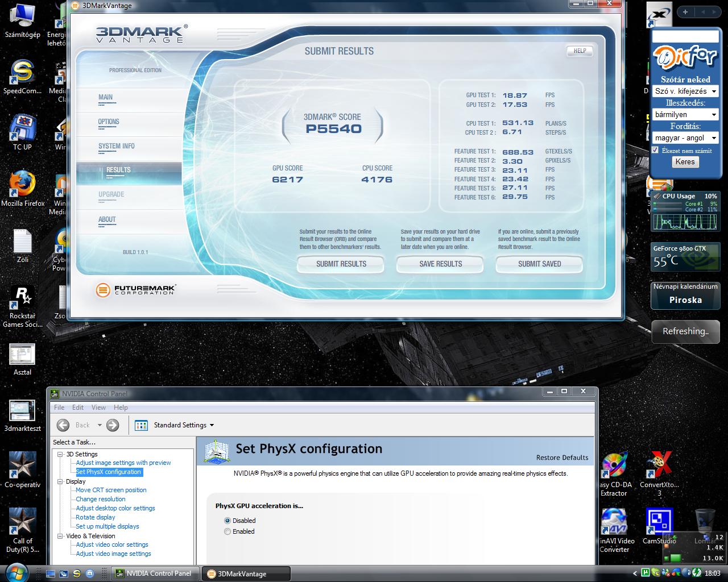
Task: Click the Keres search button
Action: pyautogui.click(x=685, y=162)
